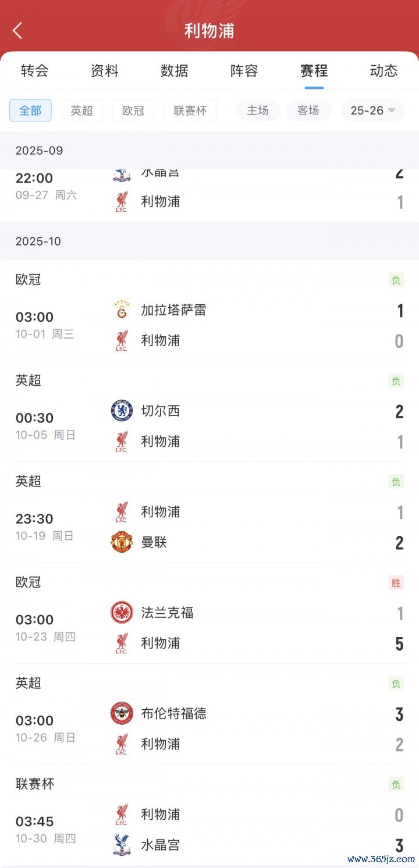Viewport: 419px width, 868px height.
Task: Tap the Brentford club crest
Action: pyautogui.click(x=122, y=713)
